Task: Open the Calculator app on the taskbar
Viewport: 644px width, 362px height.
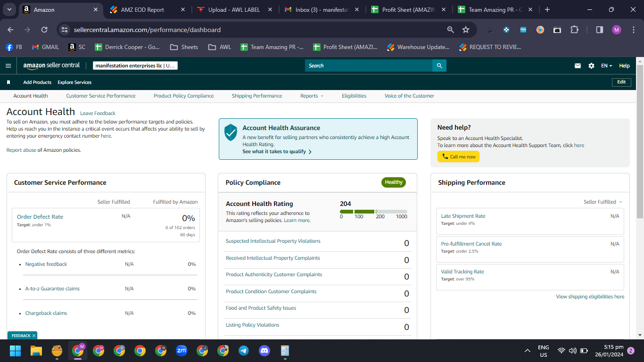Action: [x=285, y=351]
